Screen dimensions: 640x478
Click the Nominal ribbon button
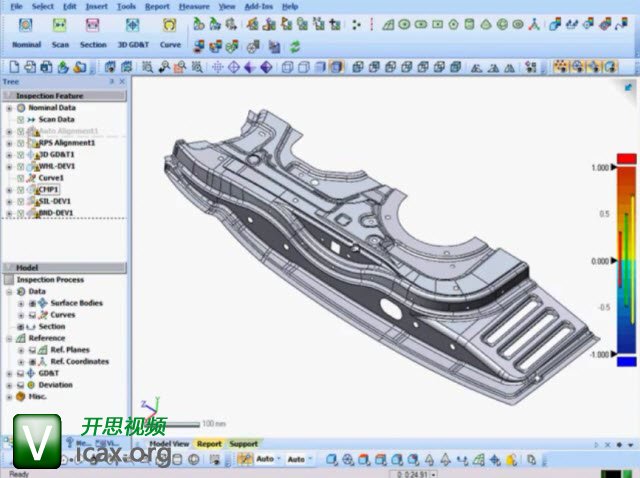pos(26,32)
